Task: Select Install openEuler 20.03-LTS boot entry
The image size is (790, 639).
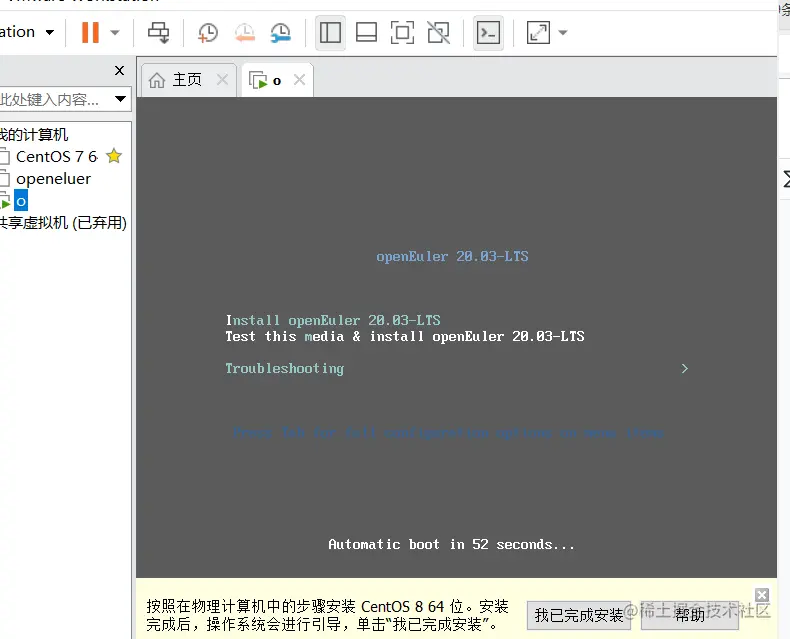Action: (x=333, y=321)
